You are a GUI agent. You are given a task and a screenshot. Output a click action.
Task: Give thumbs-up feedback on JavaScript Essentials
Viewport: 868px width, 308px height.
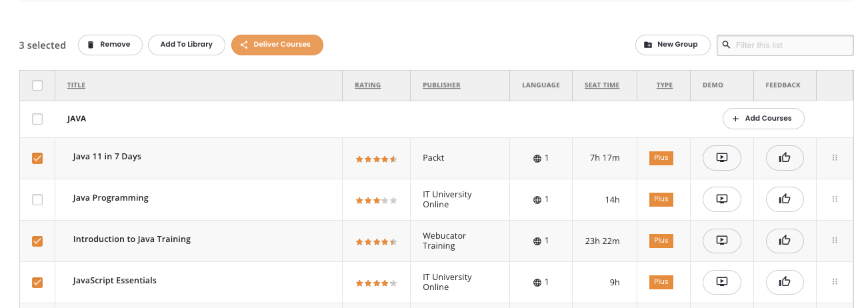click(785, 281)
